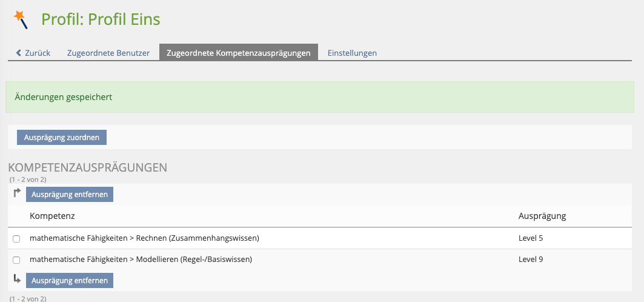Click the lower Ausprägung entfernen button
Viewport: 644px width, 302px height.
click(70, 280)
